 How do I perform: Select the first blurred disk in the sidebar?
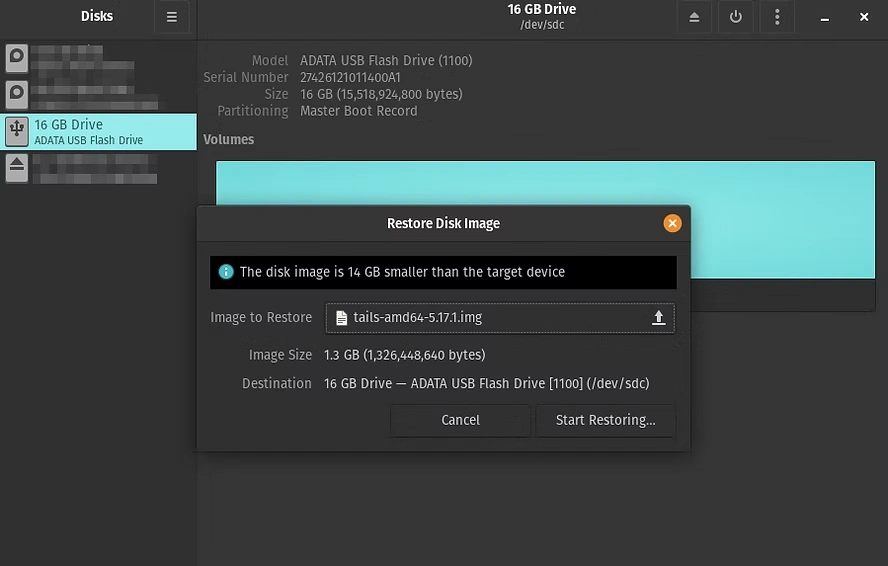click(99, 58)
